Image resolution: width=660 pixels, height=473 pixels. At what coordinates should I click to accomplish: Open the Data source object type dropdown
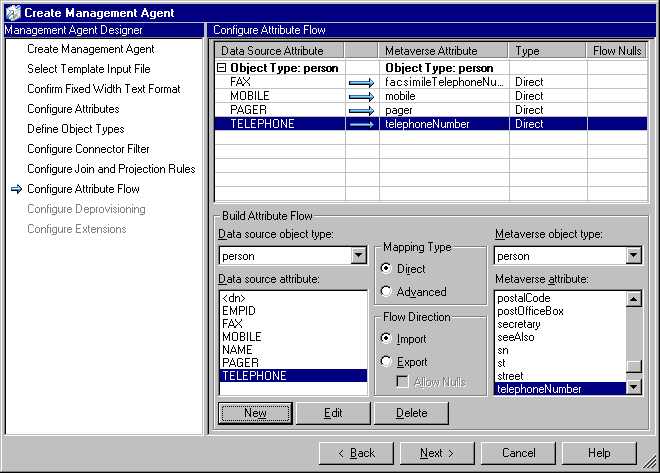pos(359,256)
